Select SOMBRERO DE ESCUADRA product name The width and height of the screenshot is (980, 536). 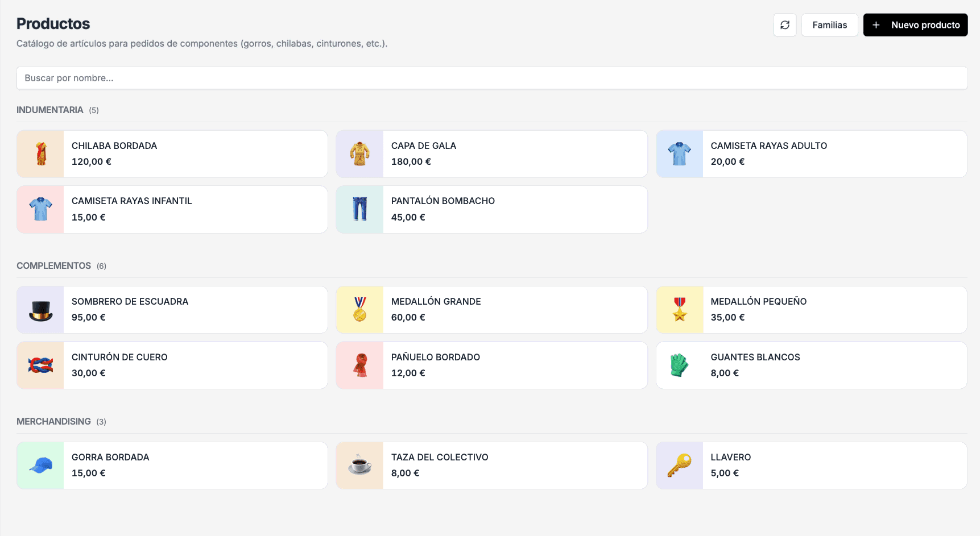130,301
